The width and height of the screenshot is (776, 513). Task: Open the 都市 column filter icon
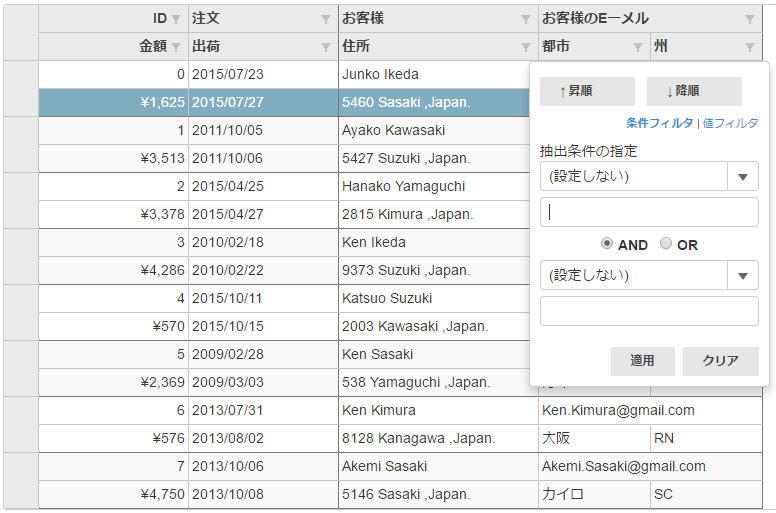638,47
